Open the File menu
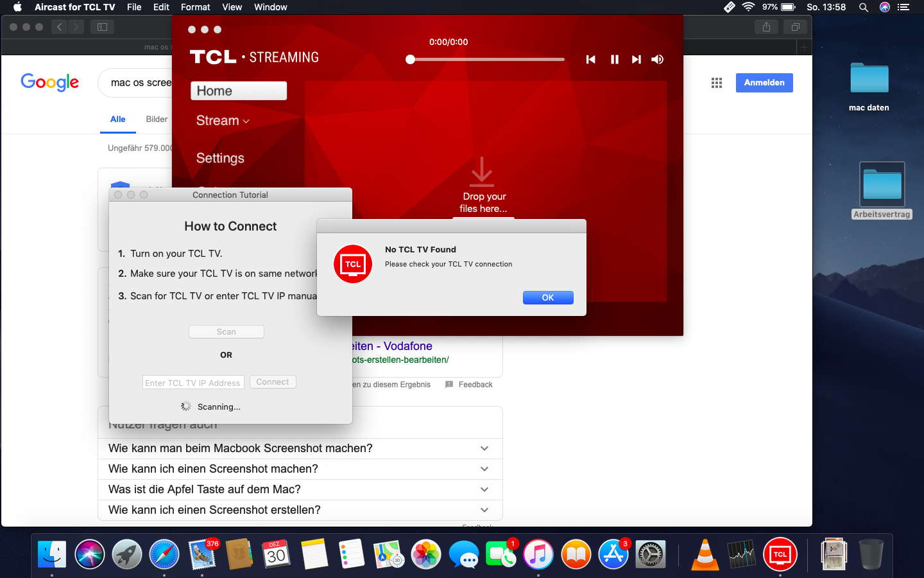924x578 pixels. [134, 7]
